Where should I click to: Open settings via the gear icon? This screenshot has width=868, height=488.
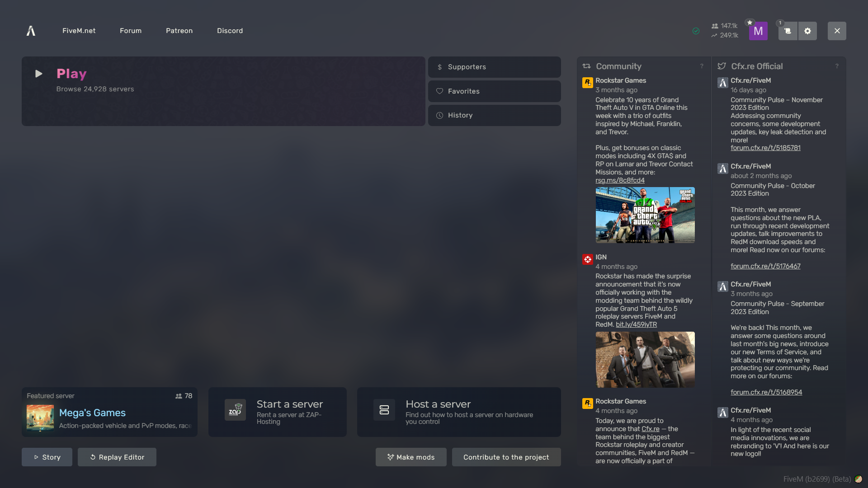pyautogui.click(x=807, y=31)
